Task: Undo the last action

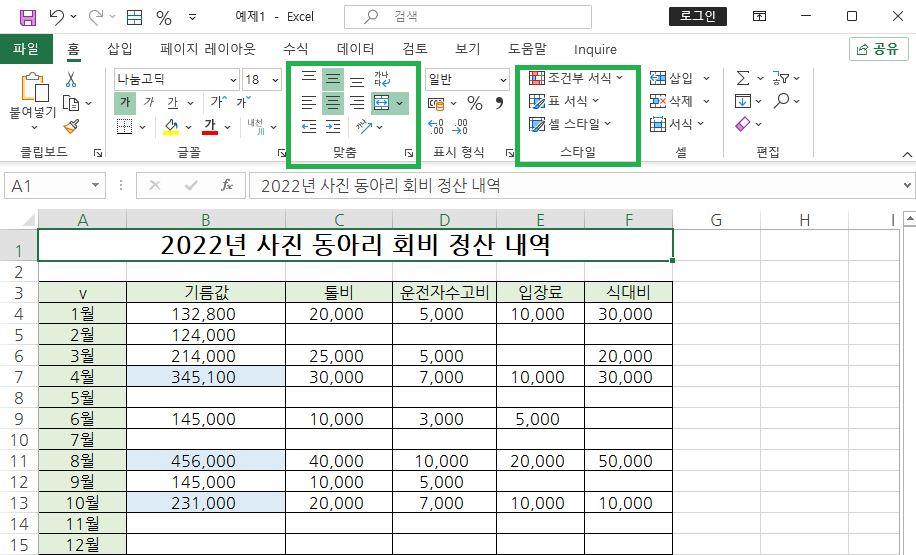Action: (56, 17)
